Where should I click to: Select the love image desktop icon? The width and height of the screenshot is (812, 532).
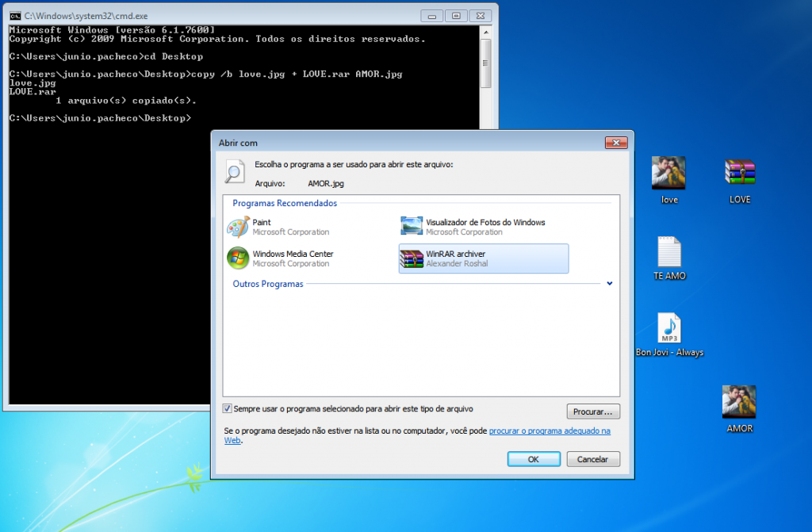pos(668,173)
